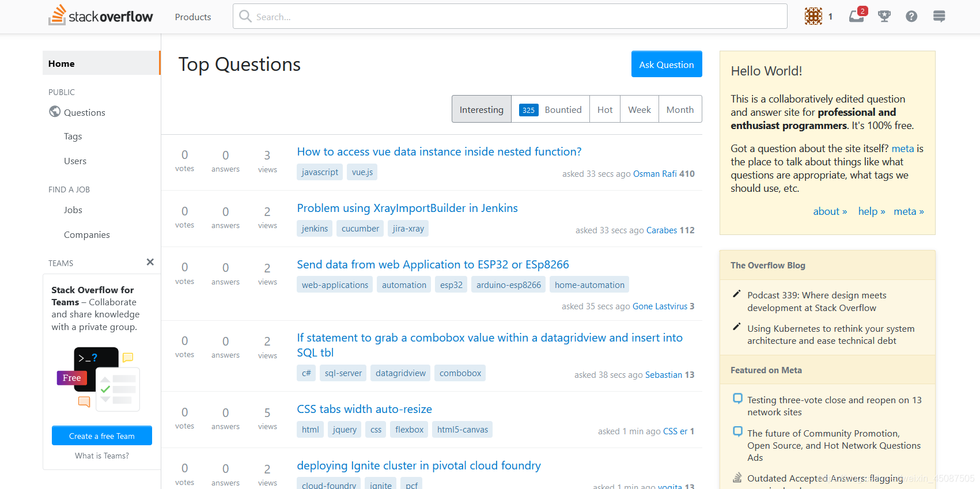Click Create a free Team button

tap(102, 436)
